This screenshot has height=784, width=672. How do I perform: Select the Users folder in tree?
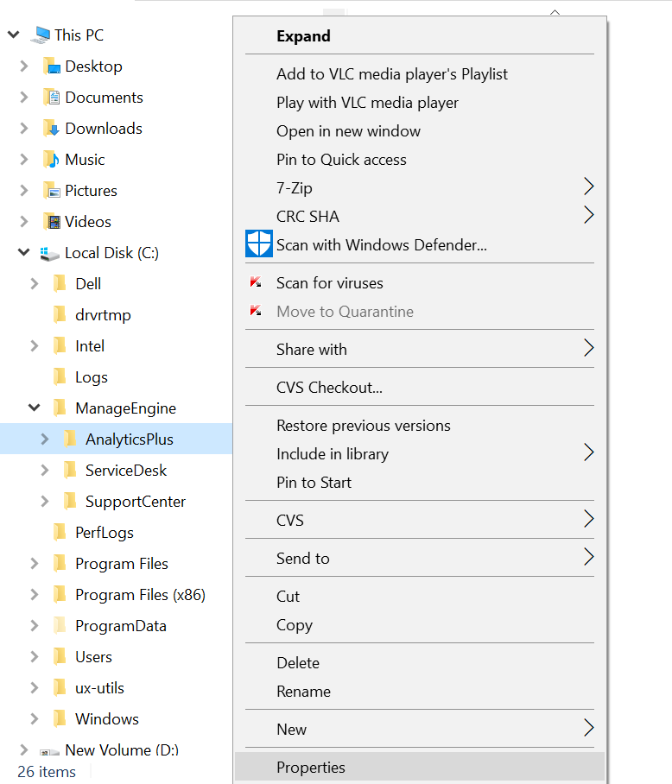click(93, 657)
